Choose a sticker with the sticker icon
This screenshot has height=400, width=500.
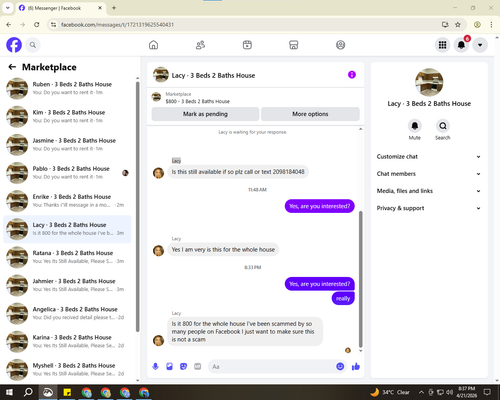[x=184, y=367]
